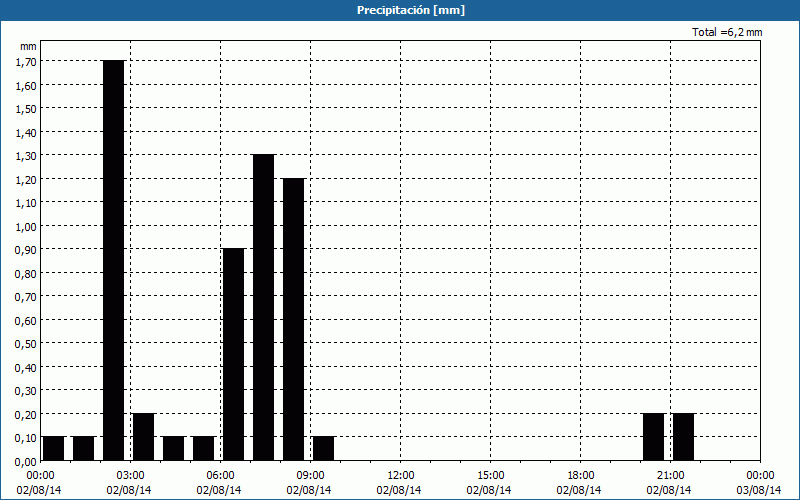This screenshot has height=500, width=800.
Task: Click the 0,00 y-axis label
Action: point(26,462)
